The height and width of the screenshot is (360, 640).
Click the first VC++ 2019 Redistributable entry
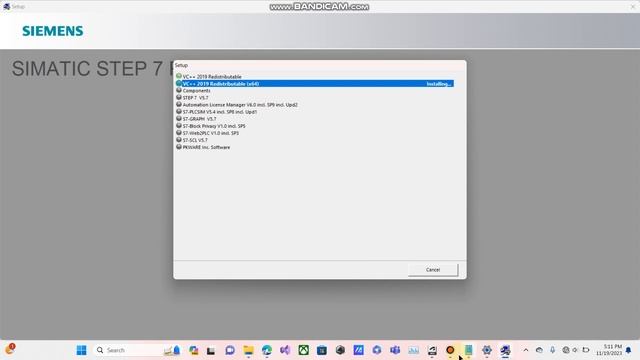coord(212,77)
